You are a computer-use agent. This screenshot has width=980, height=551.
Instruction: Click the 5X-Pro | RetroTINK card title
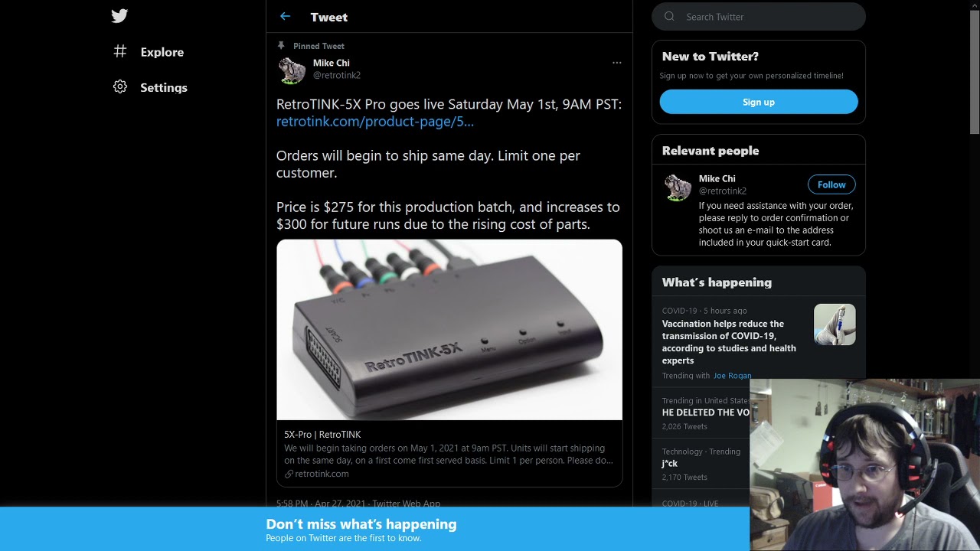[x=322, y=434]
